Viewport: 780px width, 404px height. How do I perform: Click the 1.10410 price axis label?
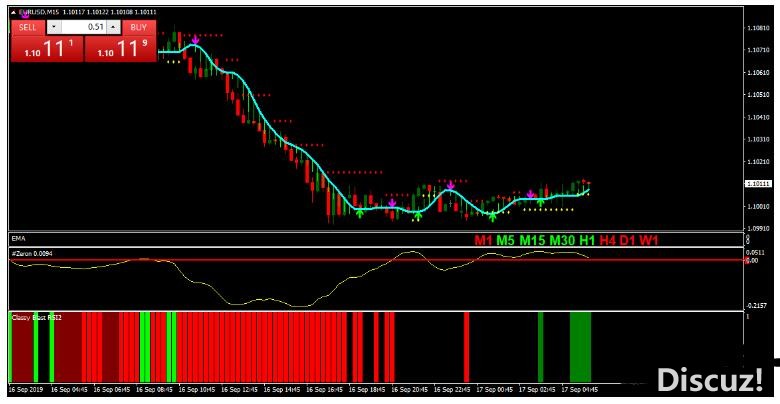(x=758, y=117)
